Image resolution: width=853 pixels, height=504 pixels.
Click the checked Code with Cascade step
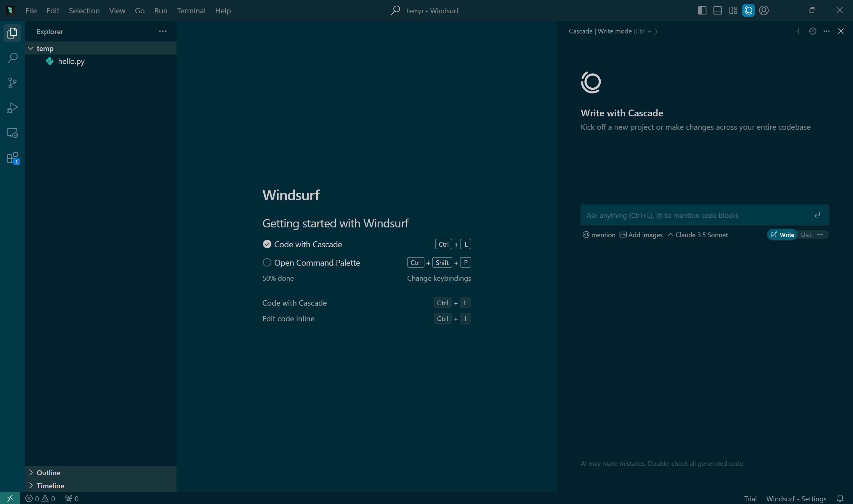pyautogui.click(x=367, y=244)
